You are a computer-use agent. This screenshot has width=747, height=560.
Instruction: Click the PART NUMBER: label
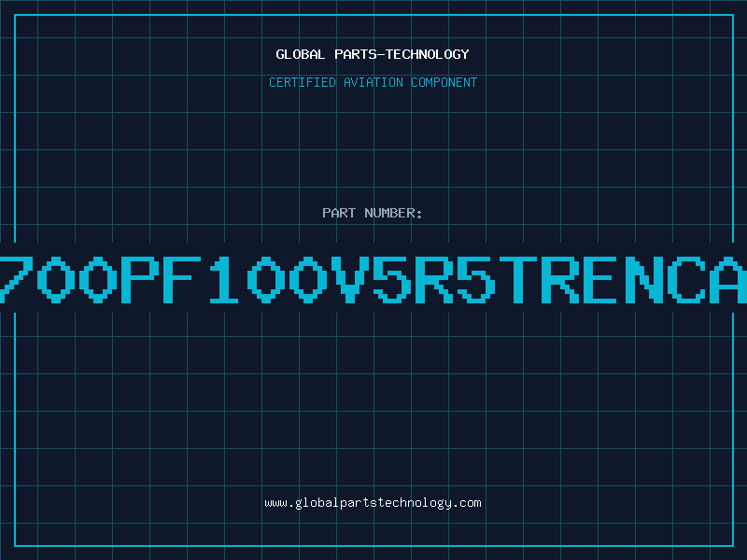click(x=373, y=213)
